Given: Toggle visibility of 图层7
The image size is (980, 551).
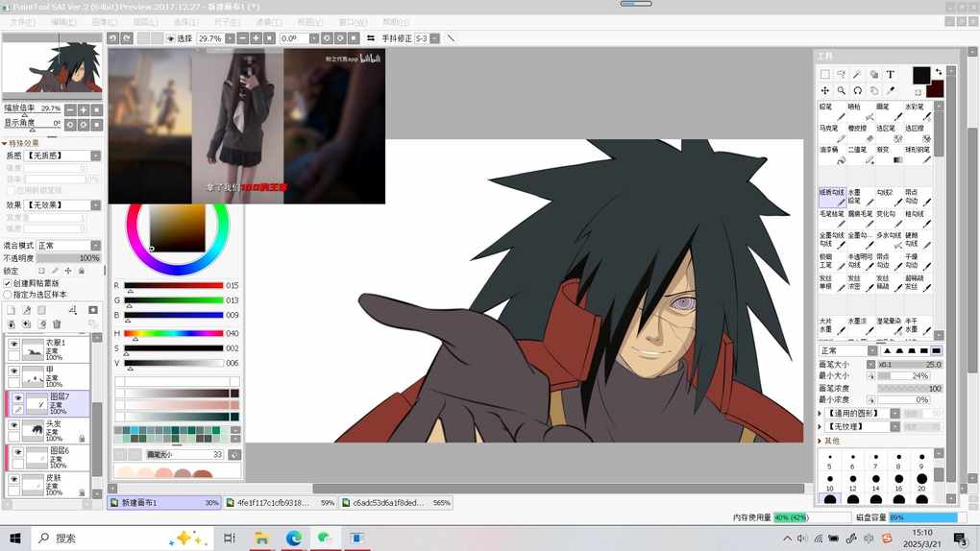Looking at the screenshot, I should tap(18, 397).
